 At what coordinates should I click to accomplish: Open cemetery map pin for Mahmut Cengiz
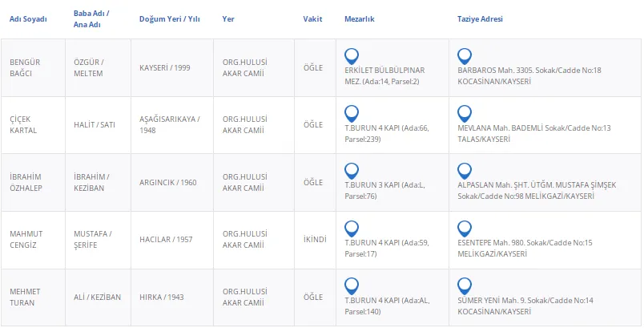coord(351,229)
